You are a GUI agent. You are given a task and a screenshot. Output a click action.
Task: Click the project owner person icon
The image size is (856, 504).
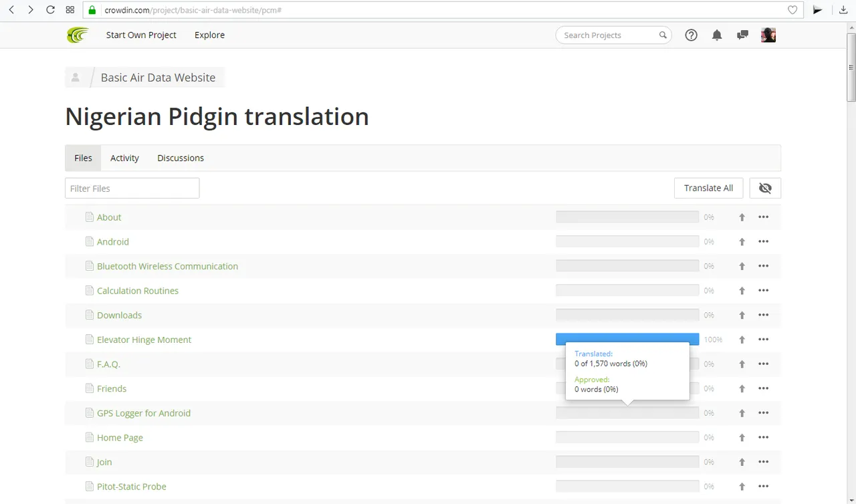coord(76,78)
